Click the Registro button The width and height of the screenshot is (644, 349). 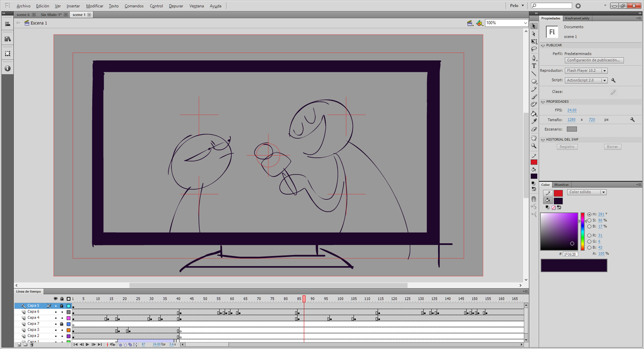(x=567, y=147)
